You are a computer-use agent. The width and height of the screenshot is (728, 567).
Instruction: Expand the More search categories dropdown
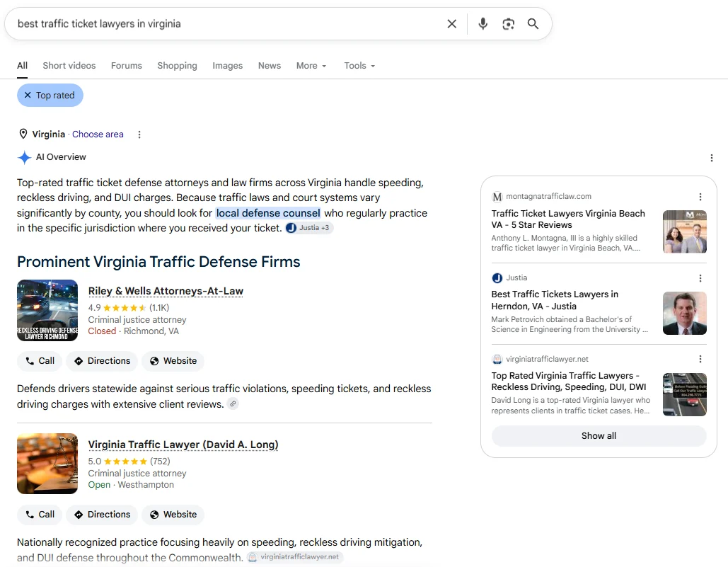pyautogui.click(x=311, y=65)
